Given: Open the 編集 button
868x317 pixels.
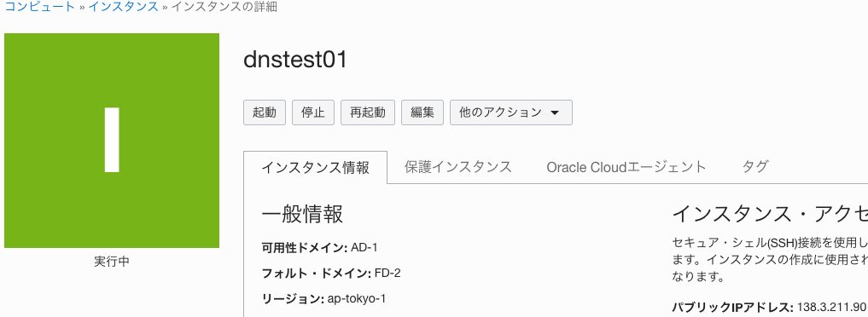Looking at the screenshot, I should [x=422, y=112].
